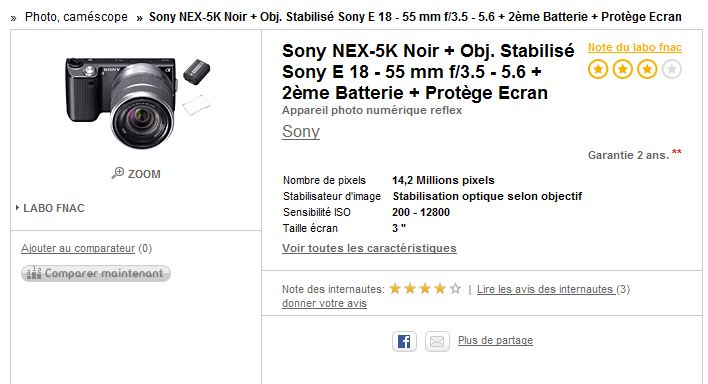Click the Sony NEX-5K camera product image
Image resolution: width=708 pixels, height=384 pixels.
point(138,102)
